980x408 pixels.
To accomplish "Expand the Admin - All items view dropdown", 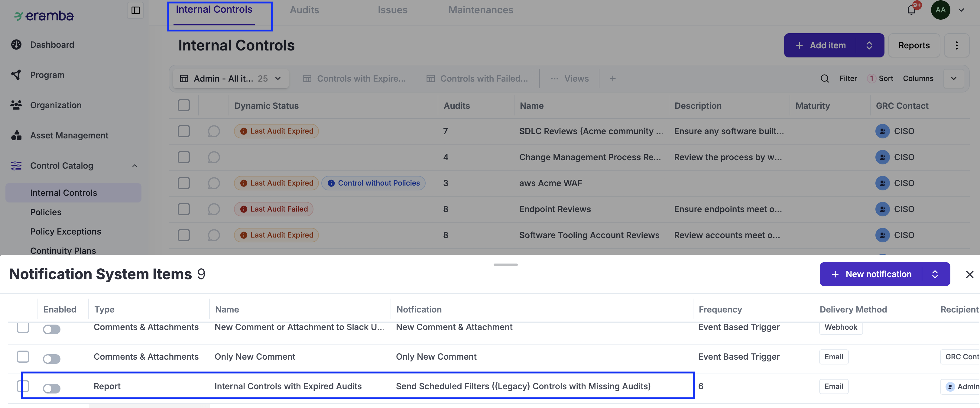I will point(278,78).
